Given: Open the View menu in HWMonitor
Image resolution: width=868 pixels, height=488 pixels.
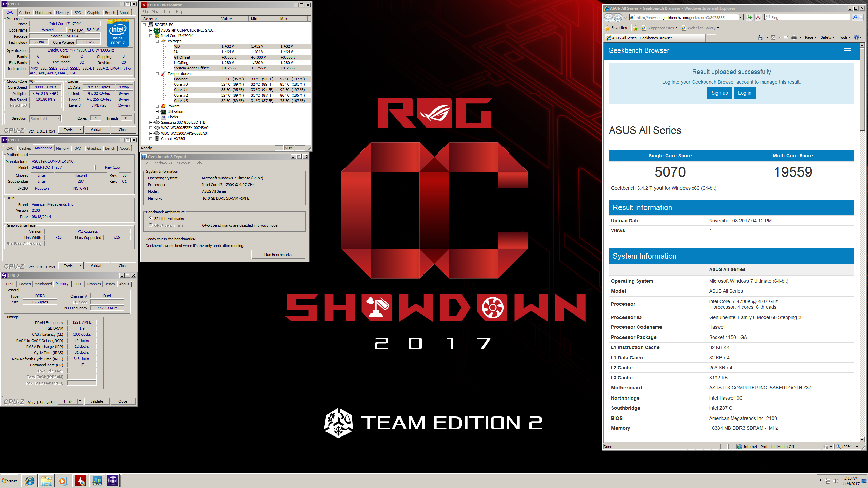Looking at the screenshot, I should click(x=156, y=12).
